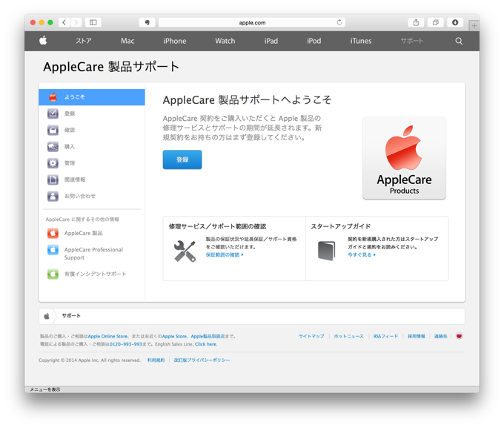Open the iPad navigation item
Viewport: 504px width, 428px height.
[x=271, y=41]
